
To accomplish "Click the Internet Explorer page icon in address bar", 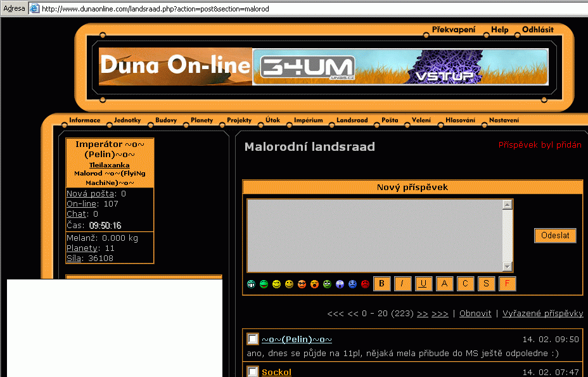I will (34, 8).
